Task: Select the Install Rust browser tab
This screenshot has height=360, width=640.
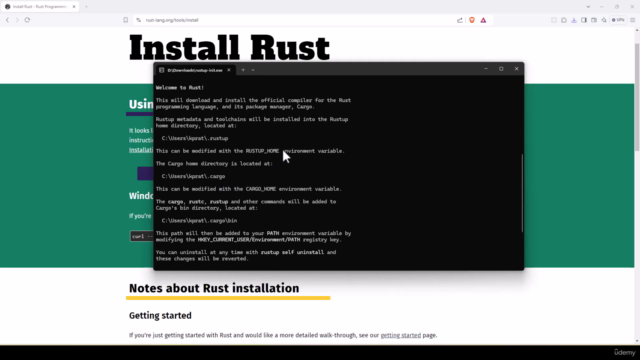Action: 41,7
